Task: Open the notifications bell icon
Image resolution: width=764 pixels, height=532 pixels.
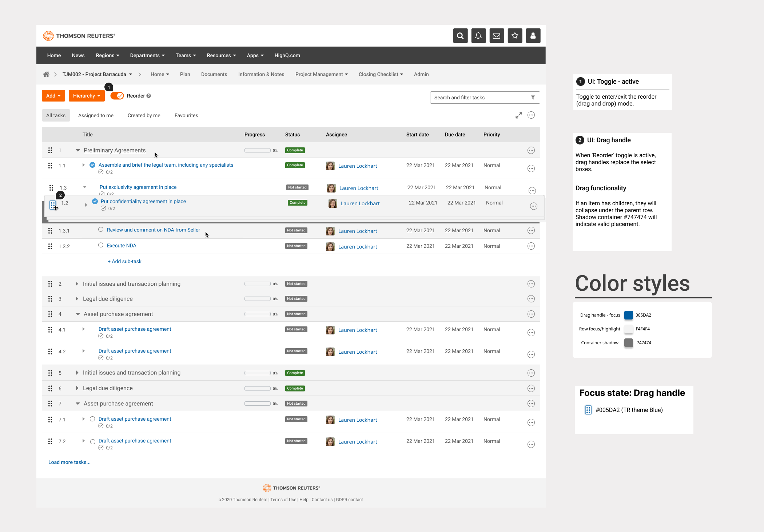Action: click(x=478, y=36)
